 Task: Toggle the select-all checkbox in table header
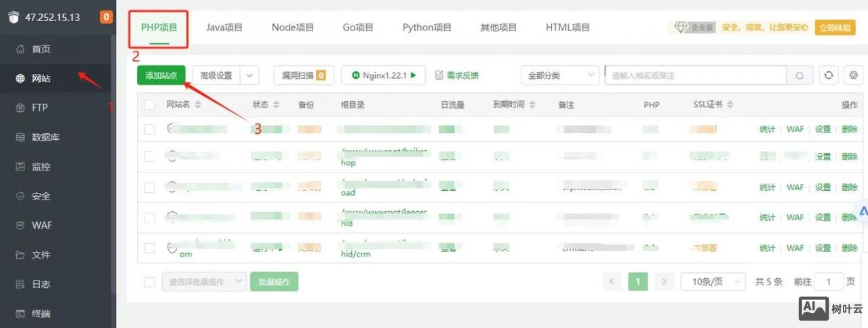click(x=150, y=105)
